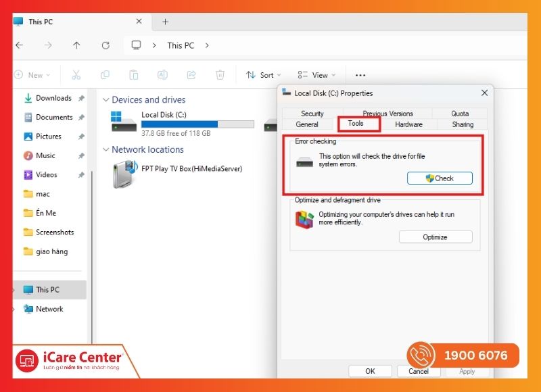541x392 pixels.
Task: Click the Copy icon in toolbar
Action: [105, 75]
